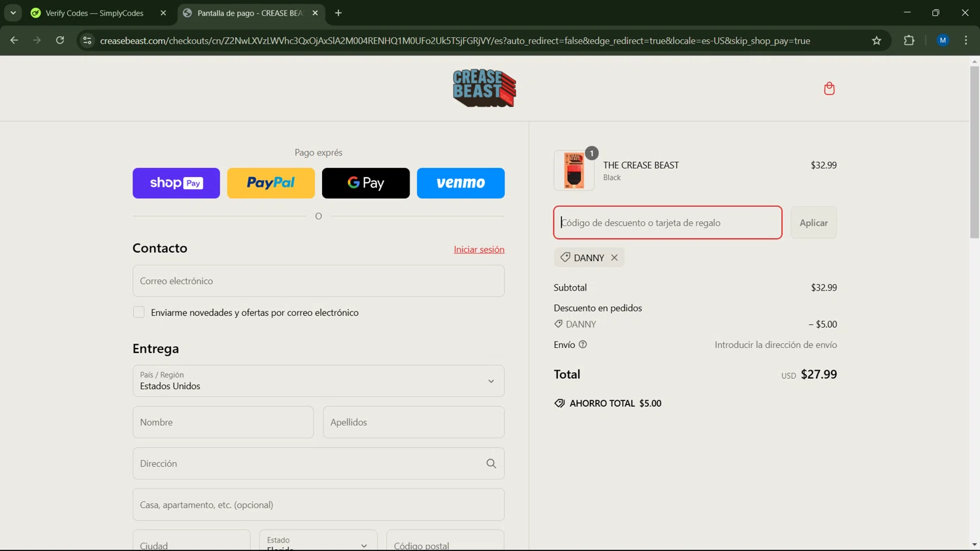
Task: Focus the Código postal field
Action: [445, 541]
